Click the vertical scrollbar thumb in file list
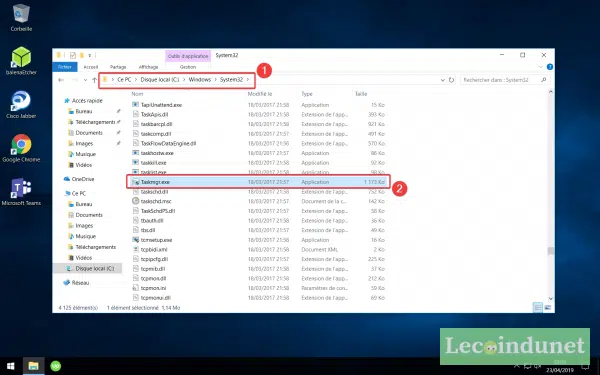The height and width of the screenshot is (375, 600). 551,251
